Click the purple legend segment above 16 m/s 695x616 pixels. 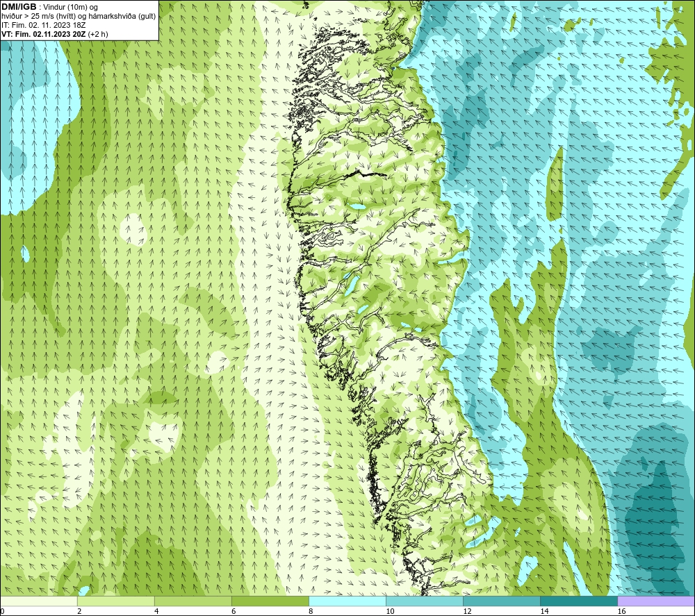656,601
